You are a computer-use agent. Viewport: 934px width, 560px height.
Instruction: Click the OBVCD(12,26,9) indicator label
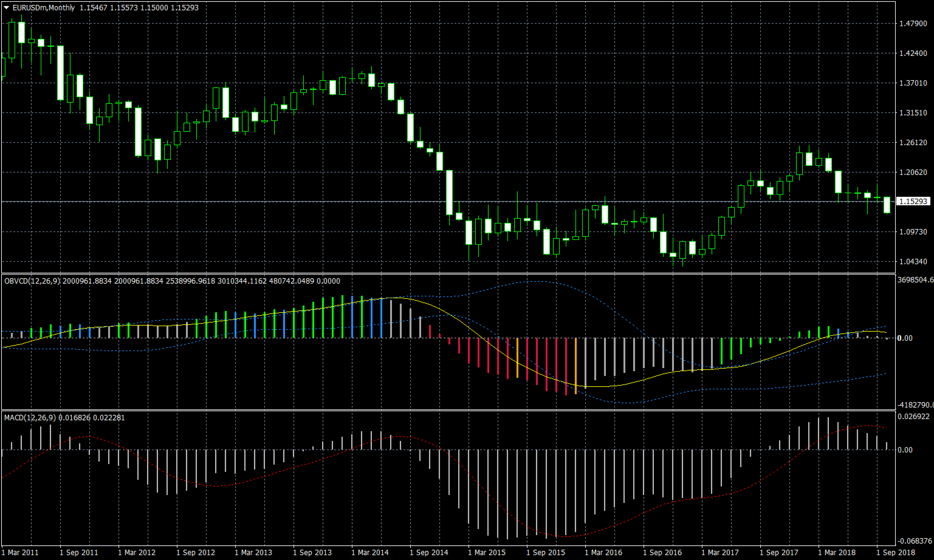point(32,281)
